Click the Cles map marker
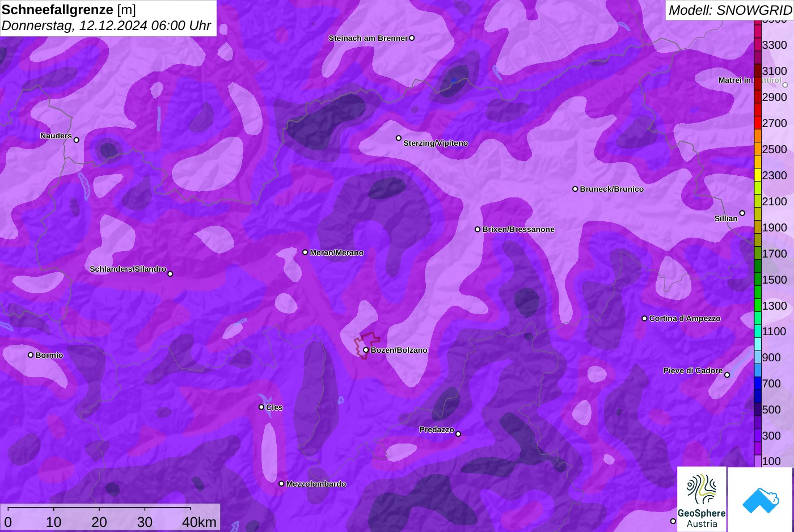The width and height of the screenshot is (794, 532). (261, 407)
